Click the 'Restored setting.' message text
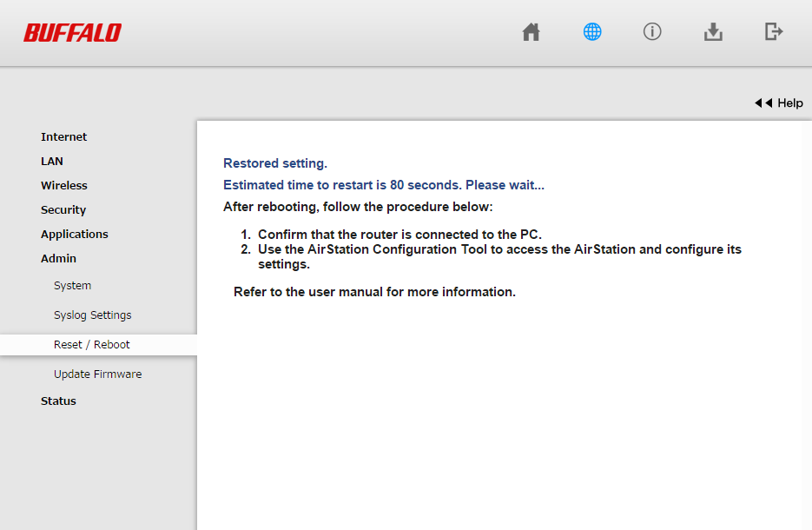The image size is (812, 530). pyautogui.click(x=275, y=163)
